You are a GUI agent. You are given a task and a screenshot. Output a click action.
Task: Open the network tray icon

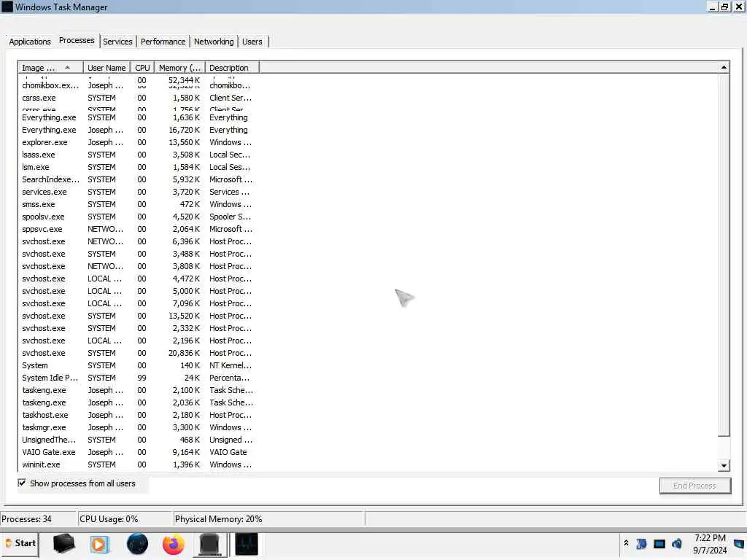pyautogui.click(x=659, y=544)
